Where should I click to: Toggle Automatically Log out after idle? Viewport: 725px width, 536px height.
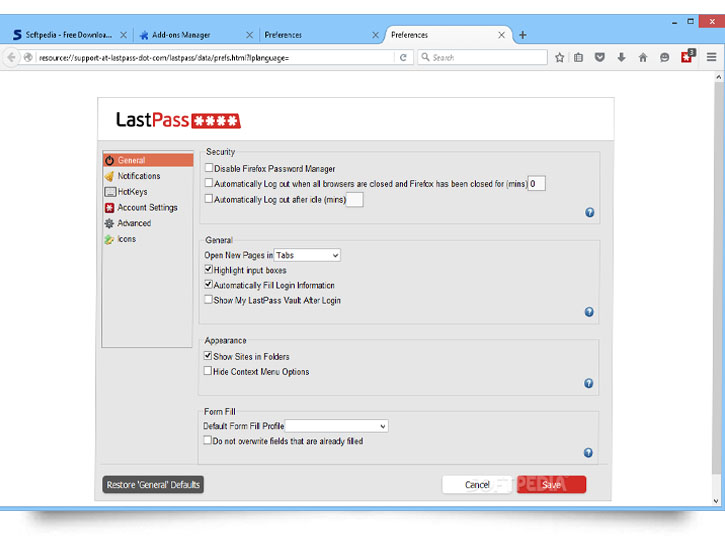pos(209,199)
